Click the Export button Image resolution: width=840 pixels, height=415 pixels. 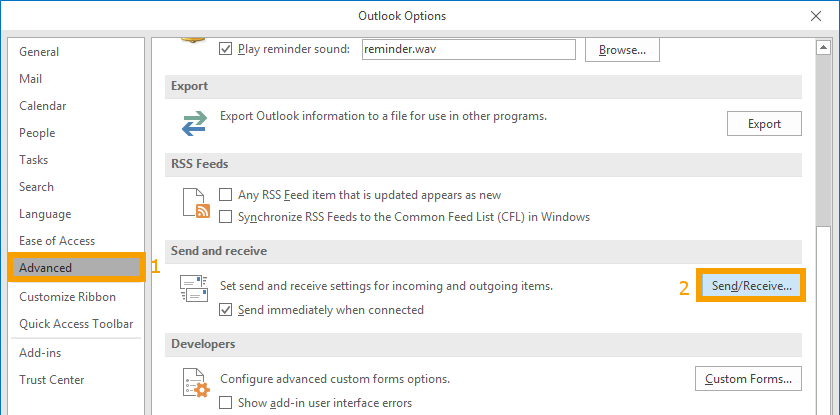click(764, 124)
